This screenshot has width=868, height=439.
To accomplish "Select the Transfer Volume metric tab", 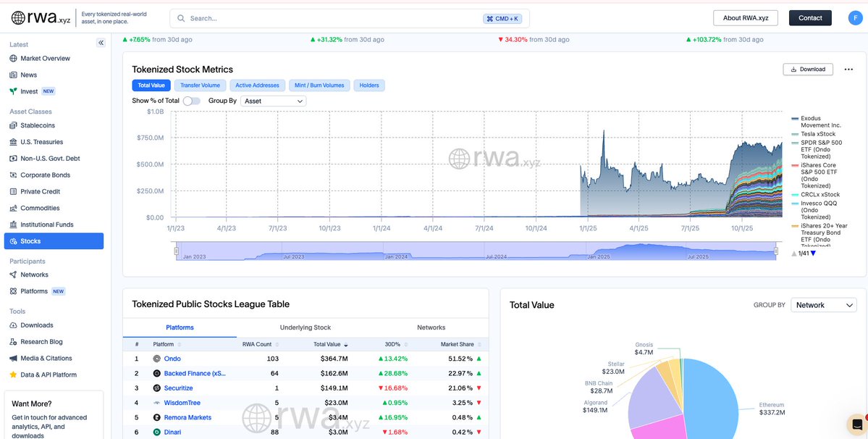I will click(x=201, y=85).
